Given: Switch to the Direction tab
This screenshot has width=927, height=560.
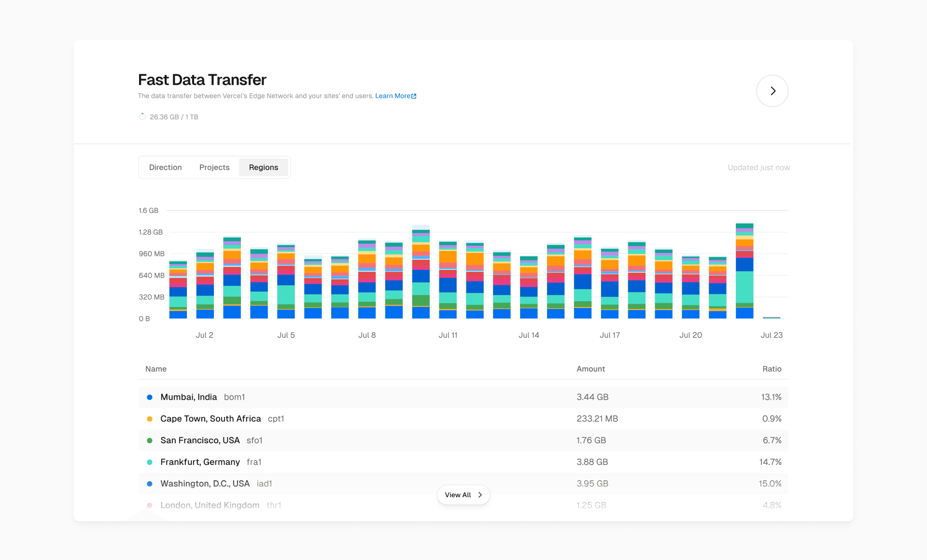Looking at the screenshot, I should (165, 168).
